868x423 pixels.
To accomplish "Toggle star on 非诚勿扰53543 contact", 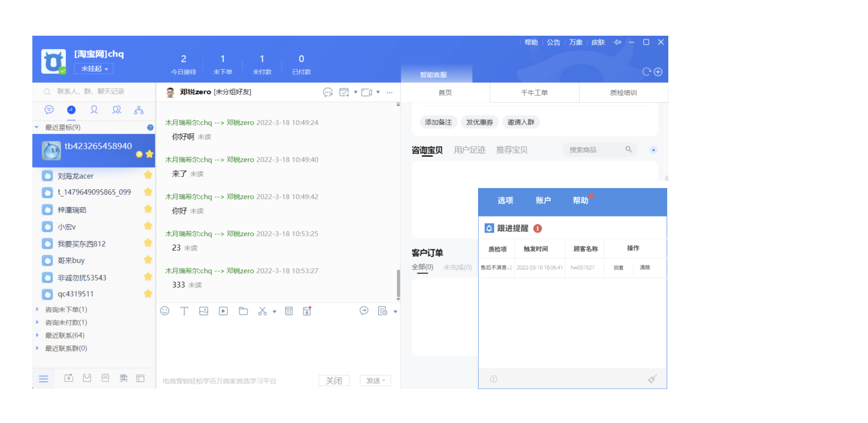I will pos(148,276).
